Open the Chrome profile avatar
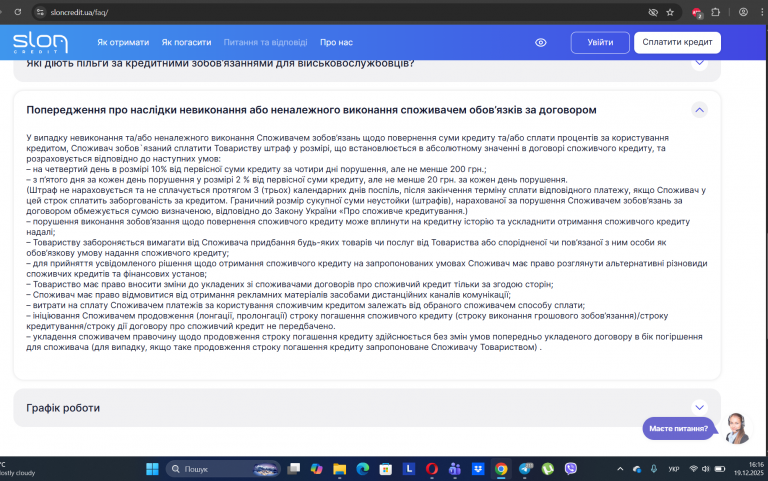768x481 pixels. point(743,12)
